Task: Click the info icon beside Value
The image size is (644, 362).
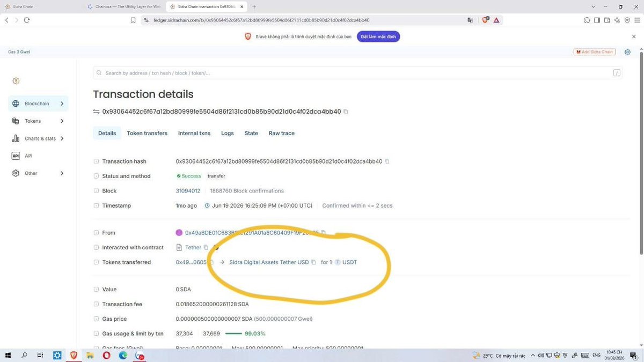Action: click(97, 289)
